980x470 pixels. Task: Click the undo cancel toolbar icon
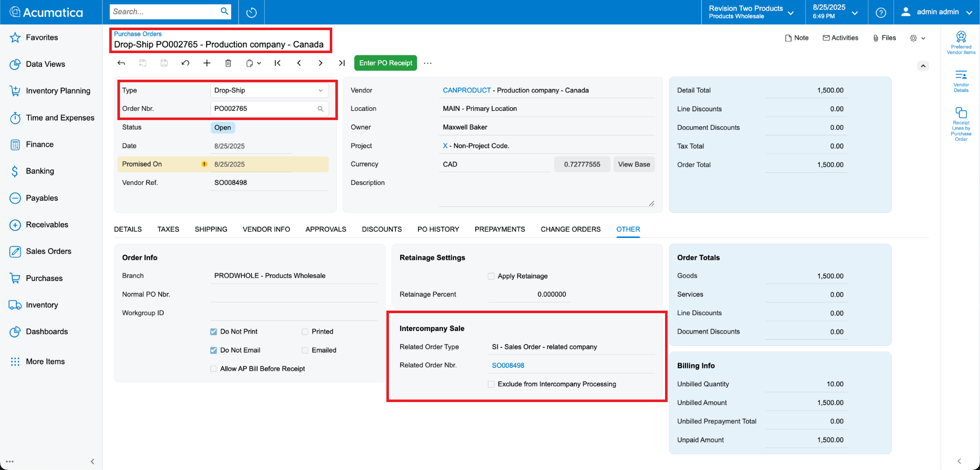pyautogui.click(x=185, y=63)
